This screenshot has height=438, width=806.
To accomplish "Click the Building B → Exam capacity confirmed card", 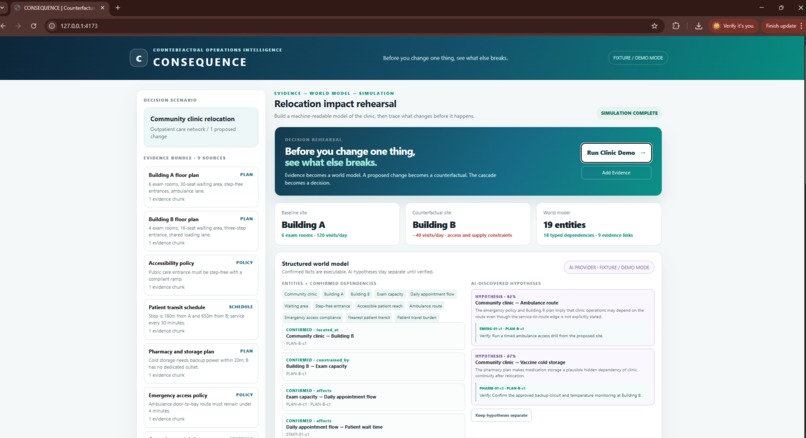I will [x=373, y=367].
